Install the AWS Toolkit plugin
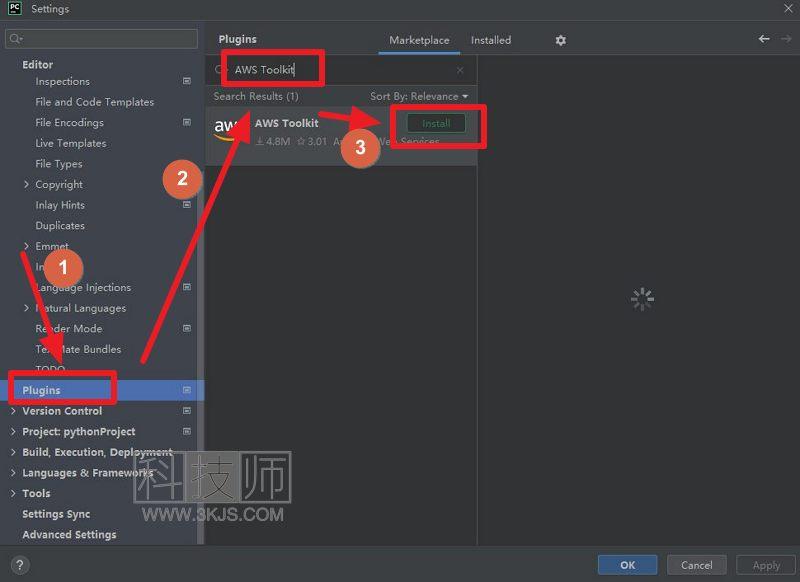This screenshot has height=582, width=800. (x=436, y=123)
